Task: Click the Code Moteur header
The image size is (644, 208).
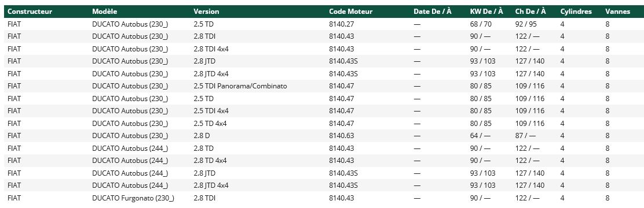Action: click(x=351, y=12)
